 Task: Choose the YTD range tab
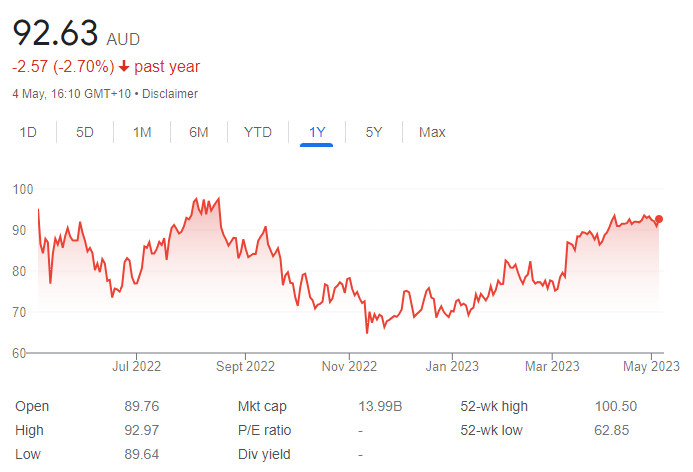(258, 132)
